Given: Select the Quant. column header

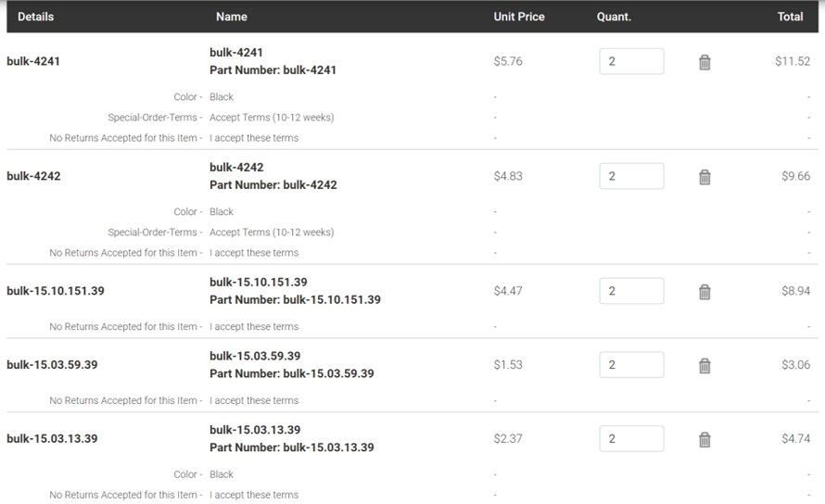Looking at the screenshot, I should 614,17.
